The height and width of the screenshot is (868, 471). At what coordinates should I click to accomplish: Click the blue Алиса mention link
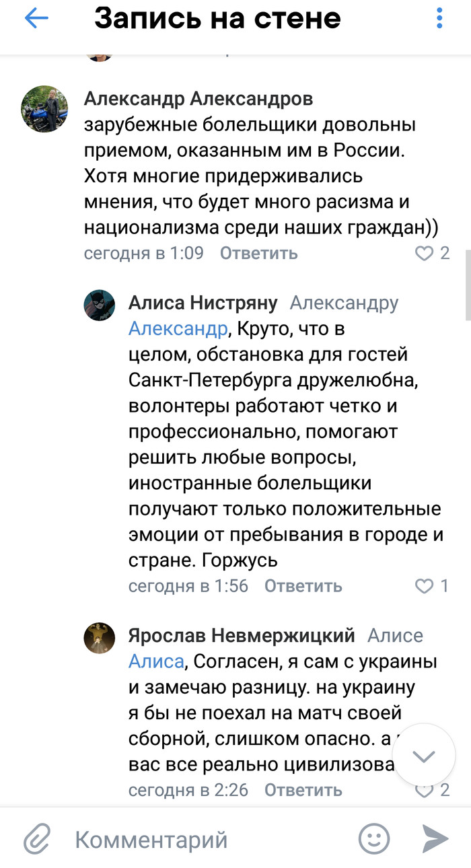point(156,661)
